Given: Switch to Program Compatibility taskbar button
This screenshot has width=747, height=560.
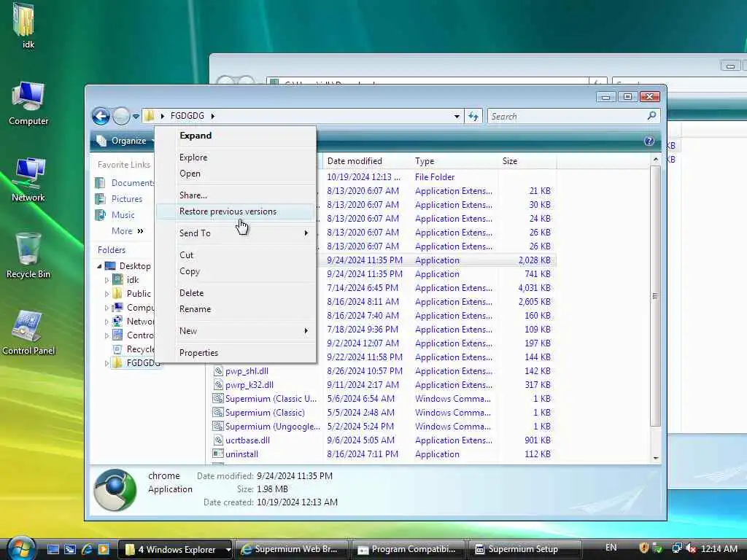Looking at the screenshot, I should [x=409, y=549].
